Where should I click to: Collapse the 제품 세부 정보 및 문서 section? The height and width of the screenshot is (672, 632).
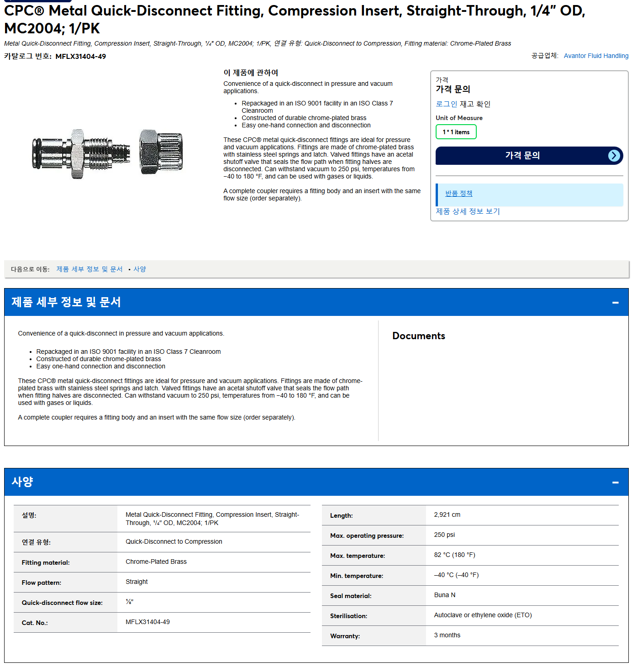pyautogui.click(x=615, y=302)
